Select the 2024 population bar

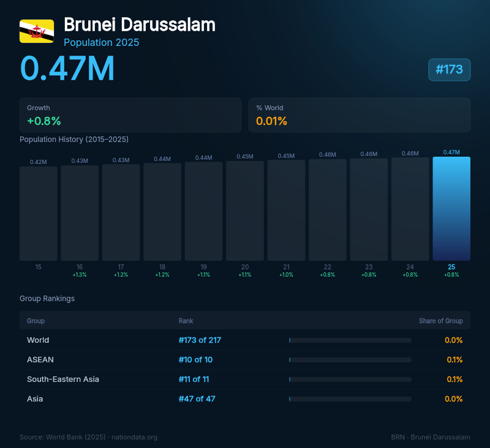(410, 209)
